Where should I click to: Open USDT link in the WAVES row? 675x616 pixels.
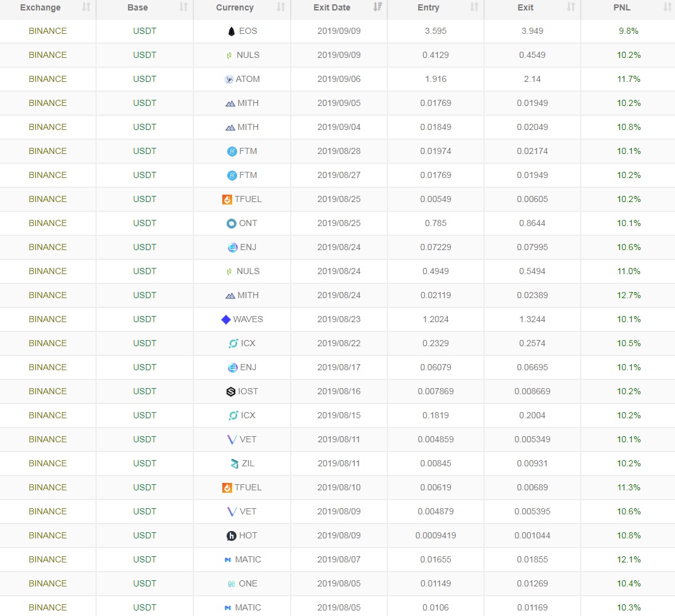pos(145,320)
